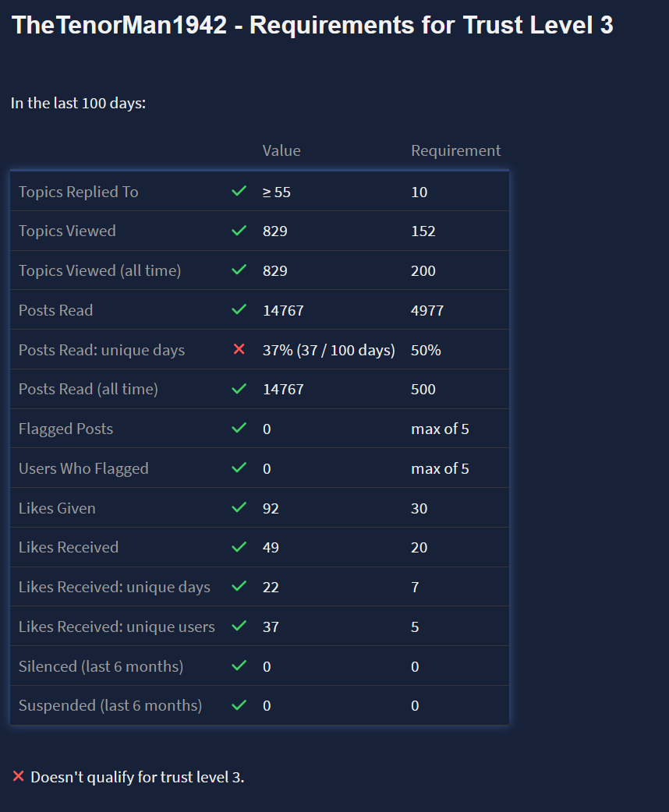Click the TheTenorMan1942 requirements page heading
Viewport: 669px width, 812px height.
tap(313, 26)
